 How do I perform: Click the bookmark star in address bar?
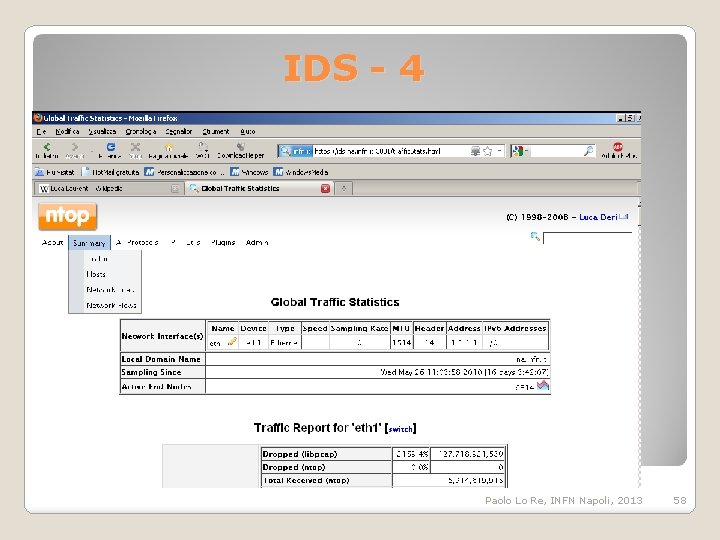tap(488, 151)
